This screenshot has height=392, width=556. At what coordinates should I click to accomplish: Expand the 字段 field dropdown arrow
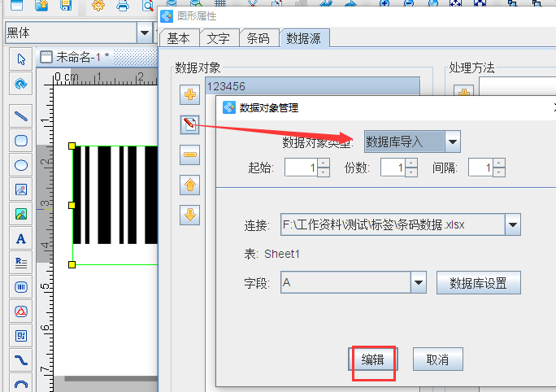tap(419, 282)
